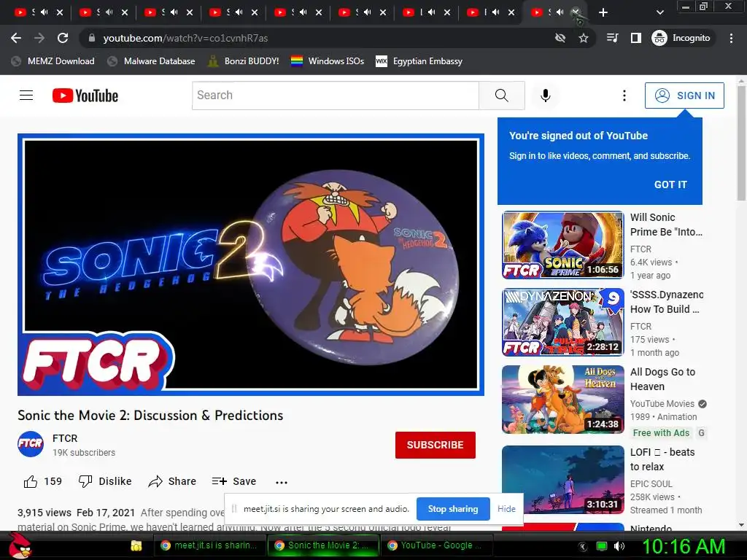The image size is (747, 560).
Task: Open the LOFI beats to relax thumbnail
Action: point(562,480)
